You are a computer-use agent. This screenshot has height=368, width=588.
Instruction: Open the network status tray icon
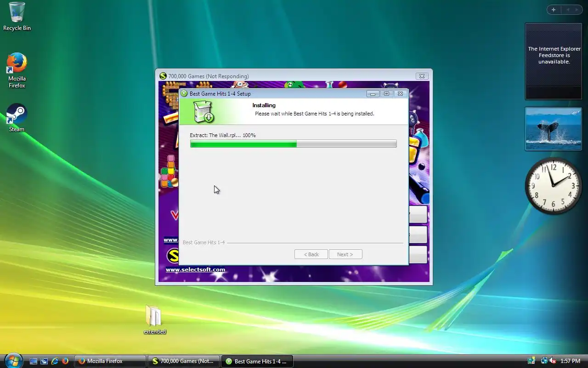click(x=544, y=361)
